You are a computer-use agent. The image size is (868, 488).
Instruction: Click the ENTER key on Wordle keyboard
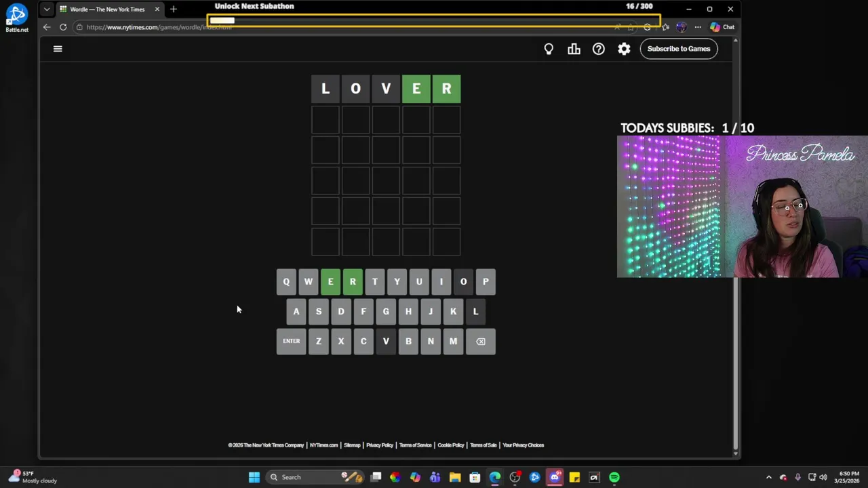click(x=292, y=342)
